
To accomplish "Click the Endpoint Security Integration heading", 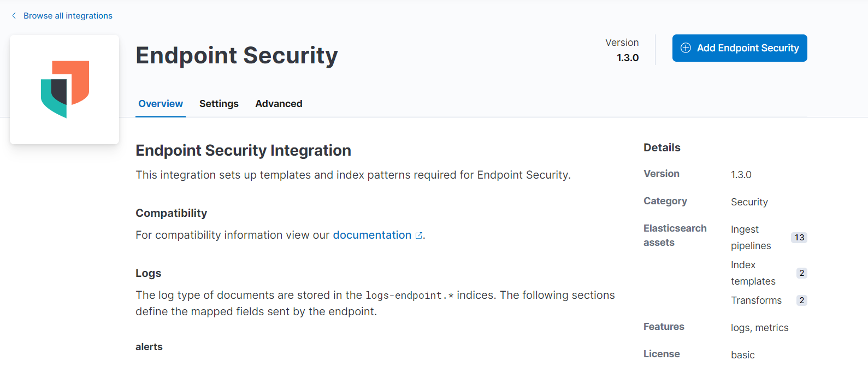I will coord(243,150).
